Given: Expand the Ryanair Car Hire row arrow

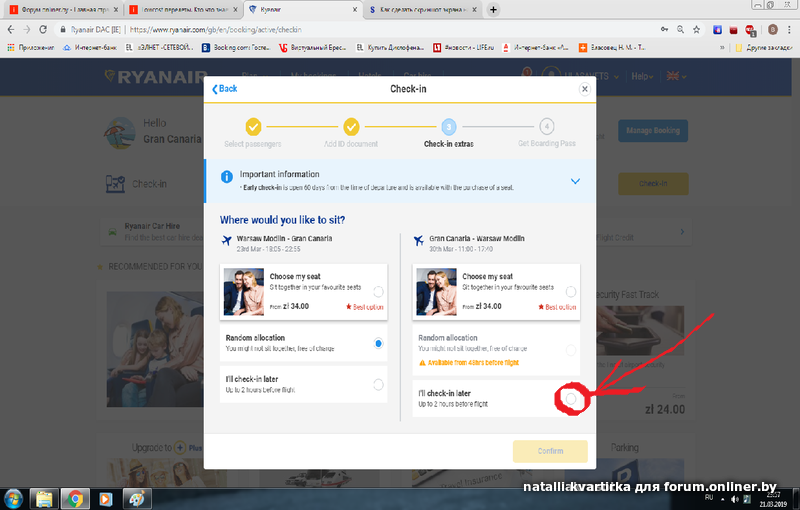Looking at the screenshot, I should pos(682,232).
